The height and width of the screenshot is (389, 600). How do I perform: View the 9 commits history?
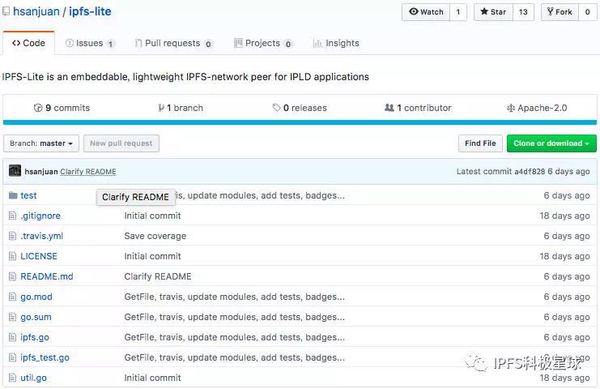tap(62, 108)
